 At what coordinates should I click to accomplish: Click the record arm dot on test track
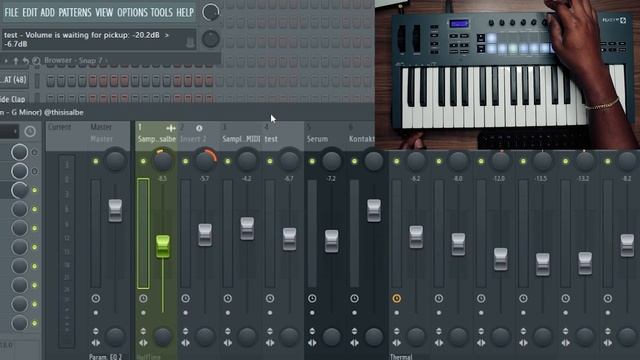270,313
